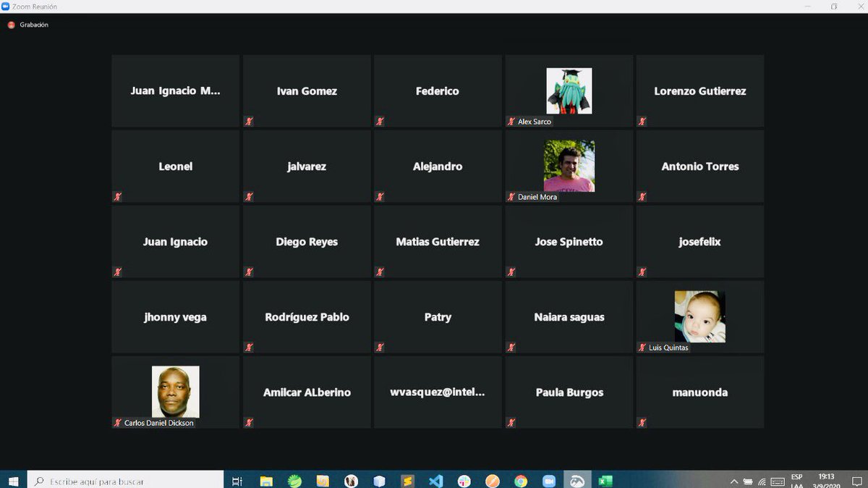Click the muted mic icon beside Carlos Daniel Dickson
The image size is (868, 488).
(x=117, y=423)
